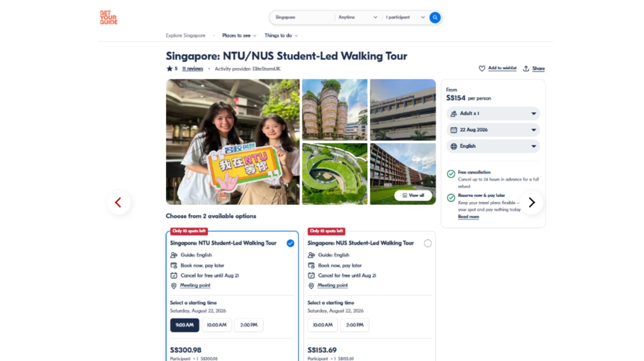Click the Share link
The width and height of the screenshot is (644, 361).
pos(538,68)
